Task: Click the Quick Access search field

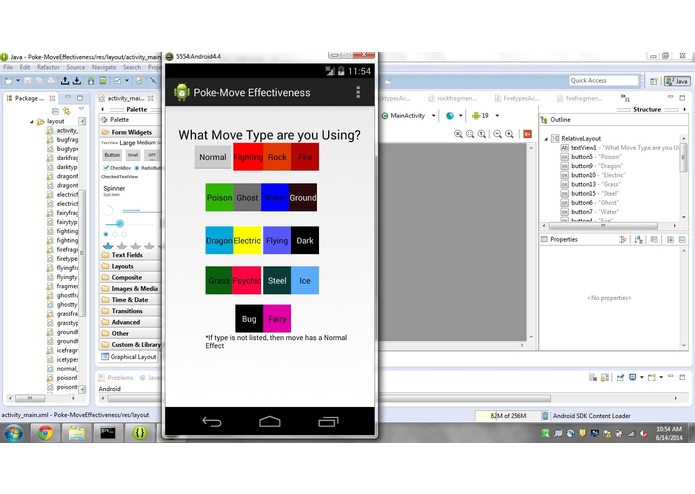Action: pyautogui.click(x=604, y=81)
